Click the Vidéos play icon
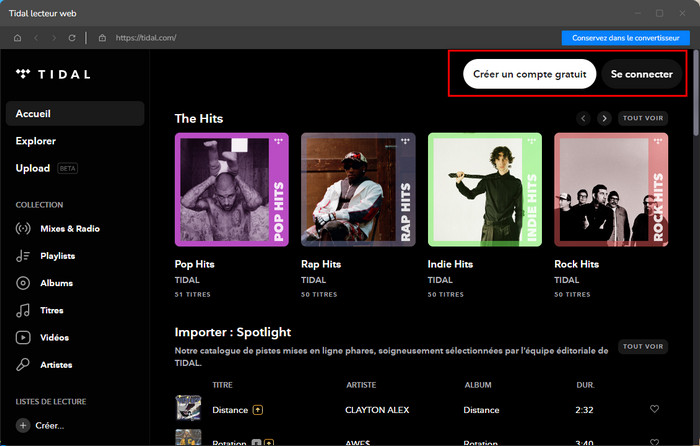 23,338
